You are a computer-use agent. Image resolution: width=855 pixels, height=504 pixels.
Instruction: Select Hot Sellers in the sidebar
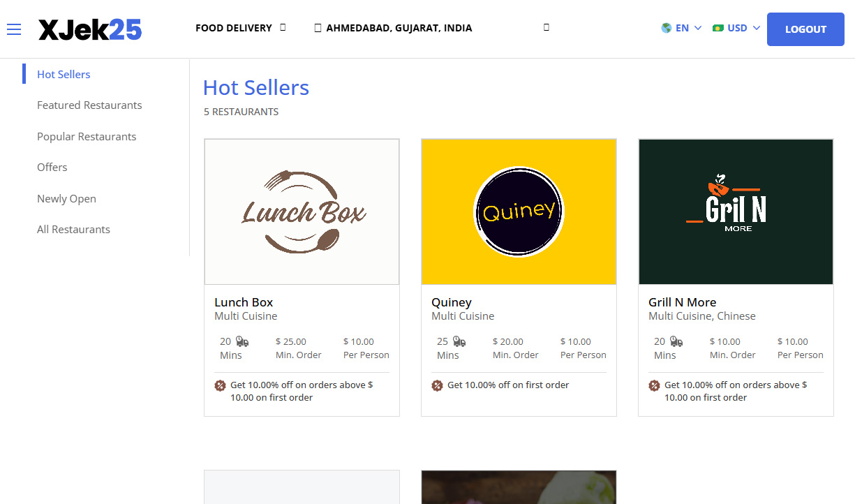(63, 74)
